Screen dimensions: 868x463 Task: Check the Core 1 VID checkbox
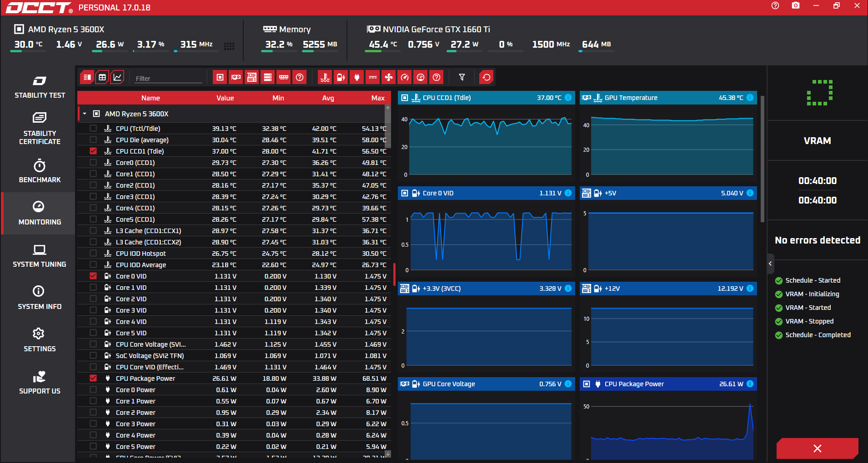93,287
